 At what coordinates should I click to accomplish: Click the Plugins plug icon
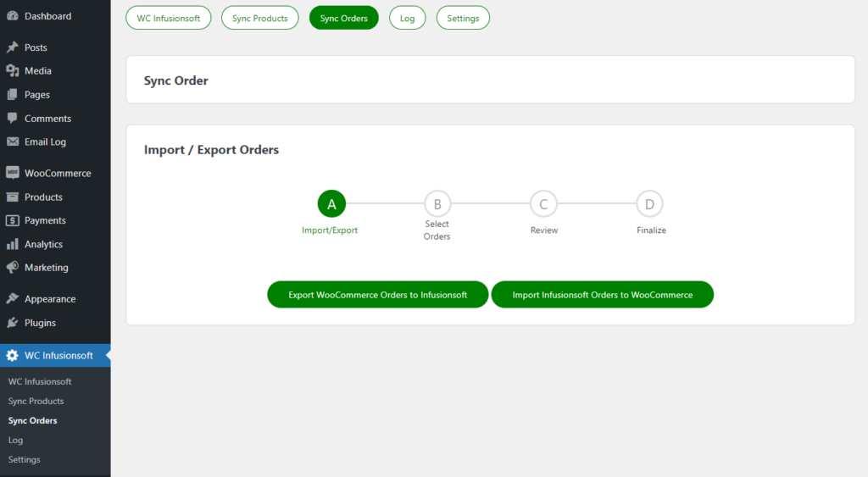click(x=12, y=323)
